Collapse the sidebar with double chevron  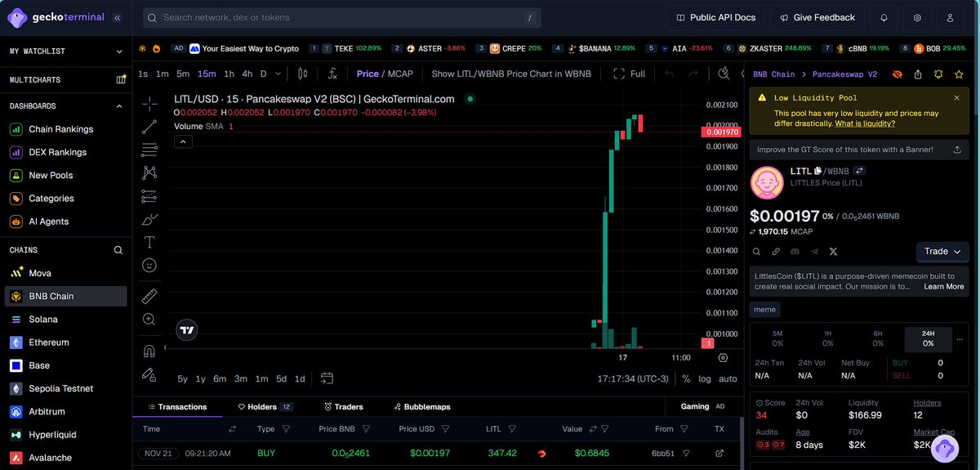(x=118, y=17)
